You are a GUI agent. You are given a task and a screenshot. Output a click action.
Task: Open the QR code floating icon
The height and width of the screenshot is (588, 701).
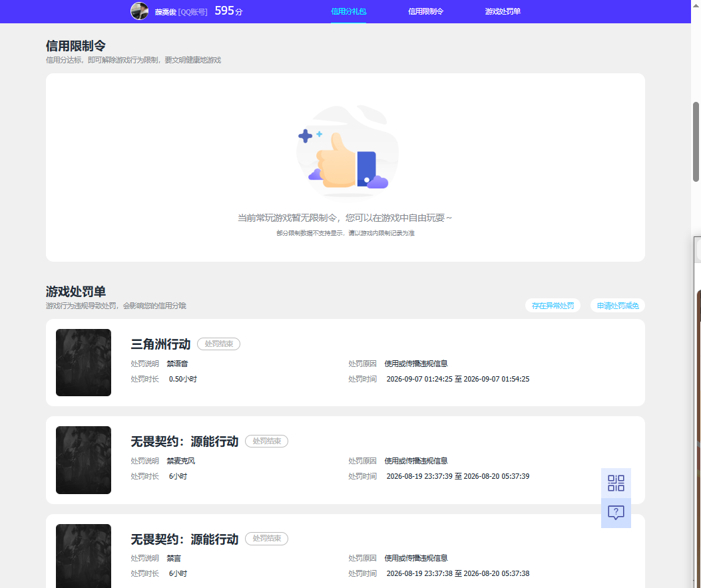pyautogui.click(x=616, y=483)
